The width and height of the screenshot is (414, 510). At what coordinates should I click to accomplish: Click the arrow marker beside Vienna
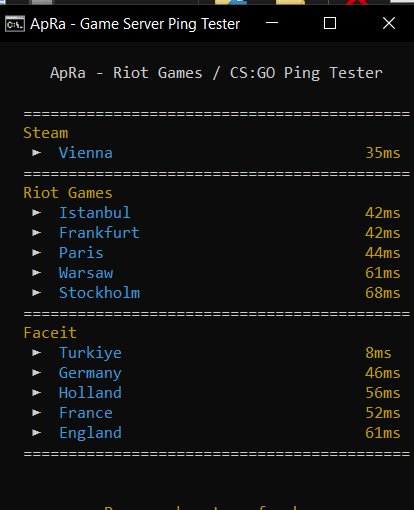pyautogui.click(x=37, y=153)
